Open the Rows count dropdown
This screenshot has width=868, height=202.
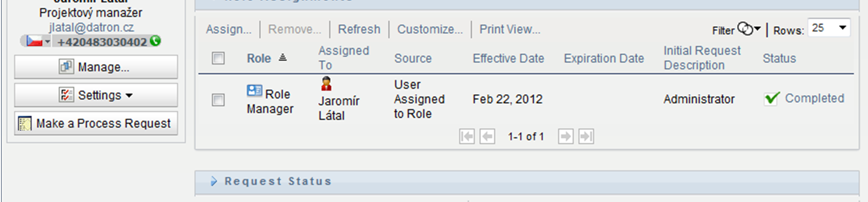pyautogui.click(x=829, y=28)
